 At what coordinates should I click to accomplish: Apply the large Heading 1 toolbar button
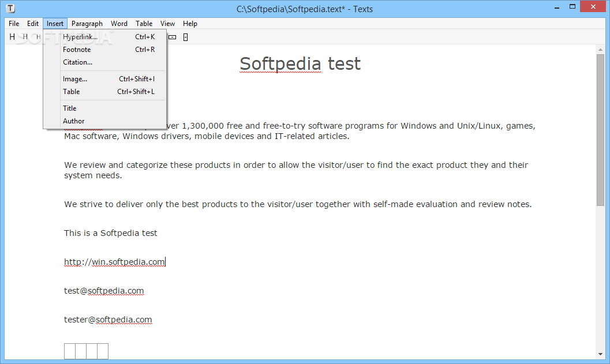tap(12, 36)
